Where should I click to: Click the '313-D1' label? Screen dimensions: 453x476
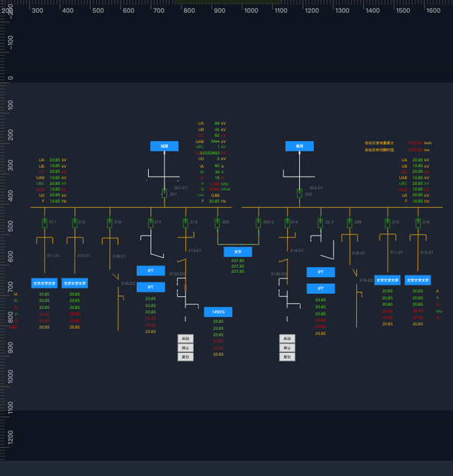(195, 251)
